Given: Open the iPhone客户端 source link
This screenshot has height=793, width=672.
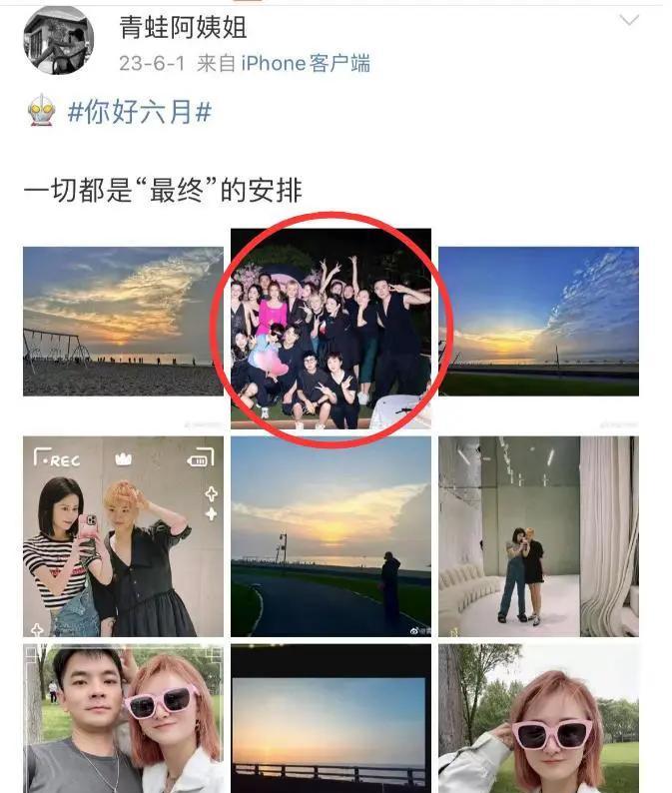Looking at the screenshot, I should point(306,64).
